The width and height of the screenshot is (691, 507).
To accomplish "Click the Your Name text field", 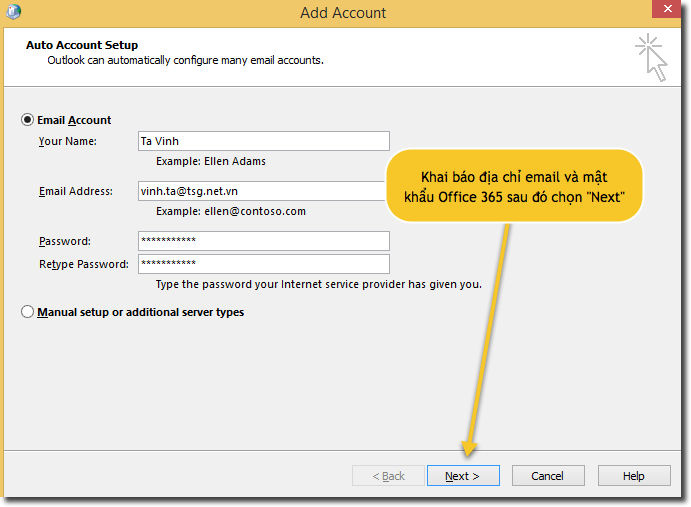I will click(x=264, y=141).
